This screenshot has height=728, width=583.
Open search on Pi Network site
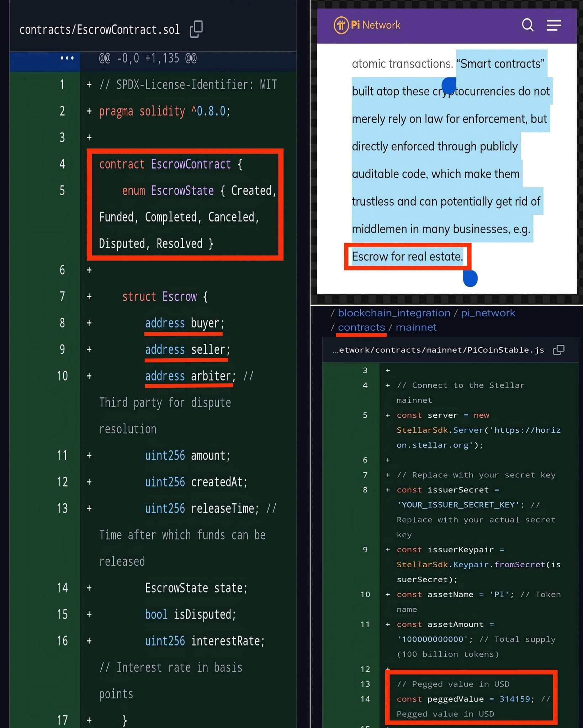click(527, 25)
